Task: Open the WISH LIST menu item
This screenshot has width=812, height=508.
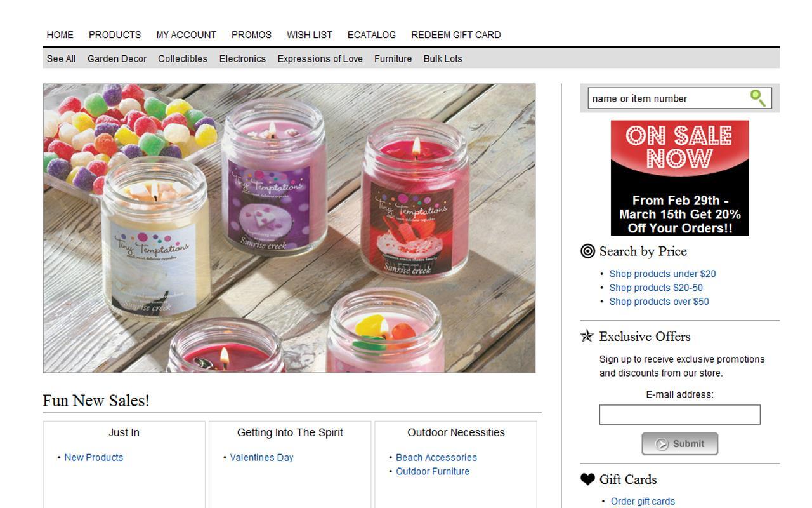Action: click(x=310, y=35)
